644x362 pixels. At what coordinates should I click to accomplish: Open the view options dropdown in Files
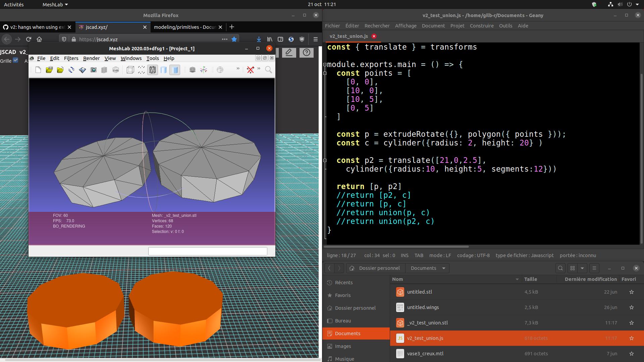point(583,268)
